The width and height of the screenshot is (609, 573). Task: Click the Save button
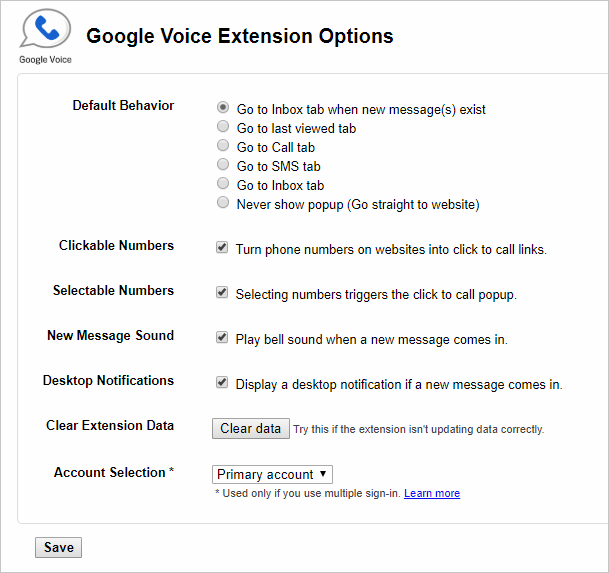pos(59,548)
